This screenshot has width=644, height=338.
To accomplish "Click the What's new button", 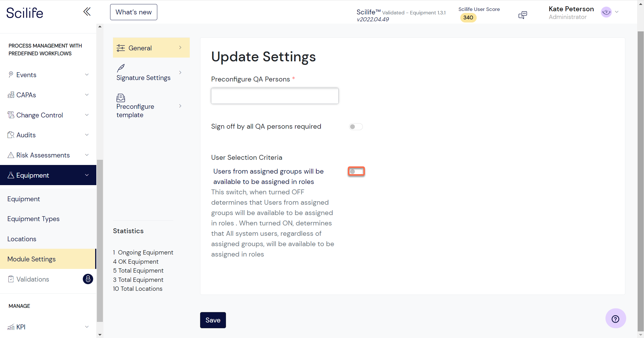I will [134, 12].
